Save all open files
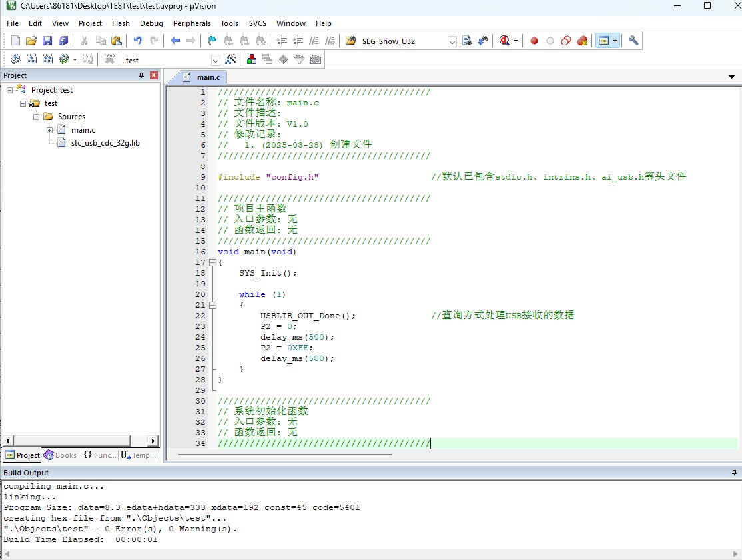742x560 pixels. click(63, 41)
